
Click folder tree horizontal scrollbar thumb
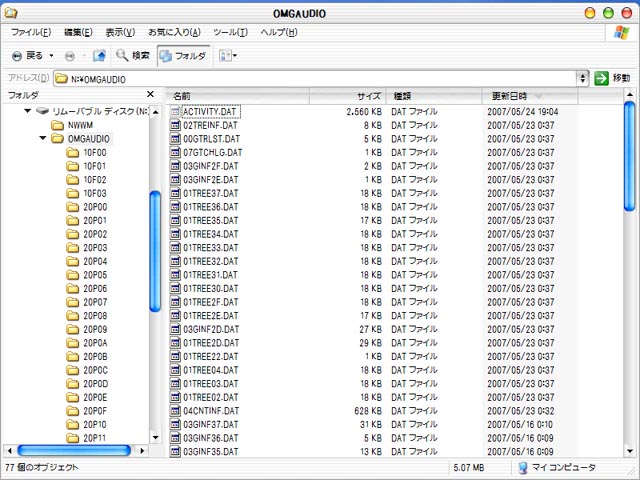pos(74,451)
